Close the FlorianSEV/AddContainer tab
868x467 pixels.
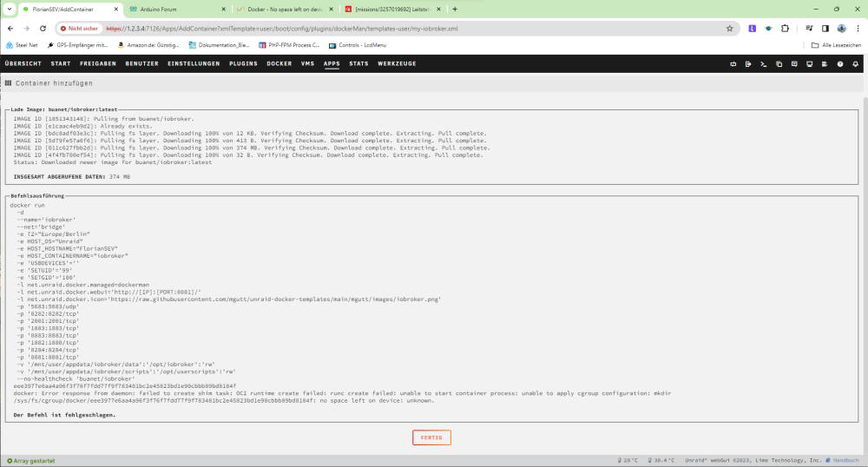pyautogui.click(x=115, y=9)
